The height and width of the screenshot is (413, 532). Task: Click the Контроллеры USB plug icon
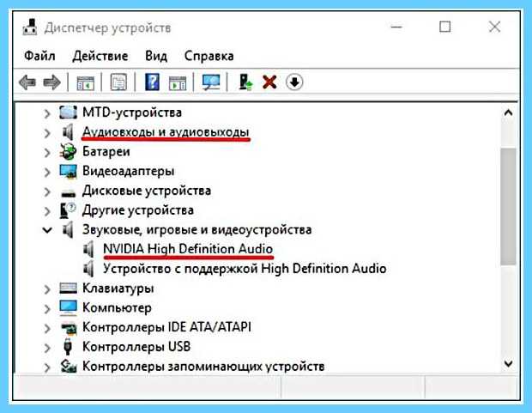click(68, 346)
